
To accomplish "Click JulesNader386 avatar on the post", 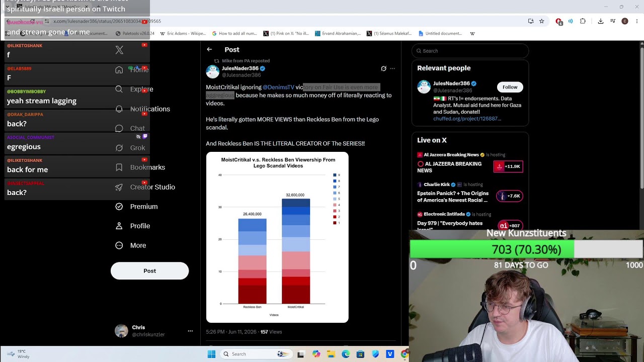I will [x=213, y=71].
